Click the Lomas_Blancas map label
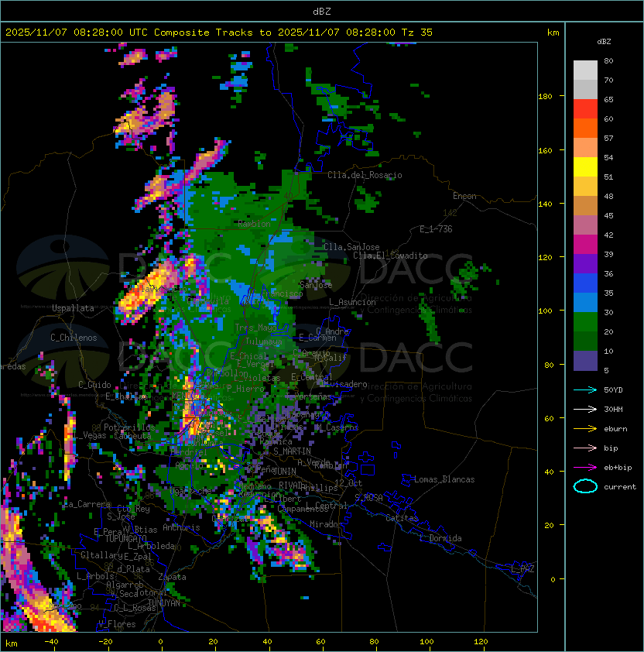 click(444, 479)
